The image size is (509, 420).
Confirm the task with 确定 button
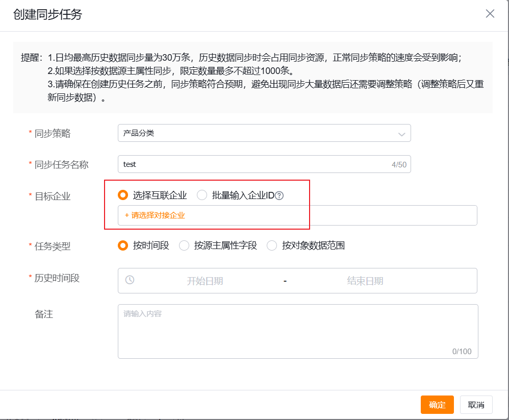[437, 404]
